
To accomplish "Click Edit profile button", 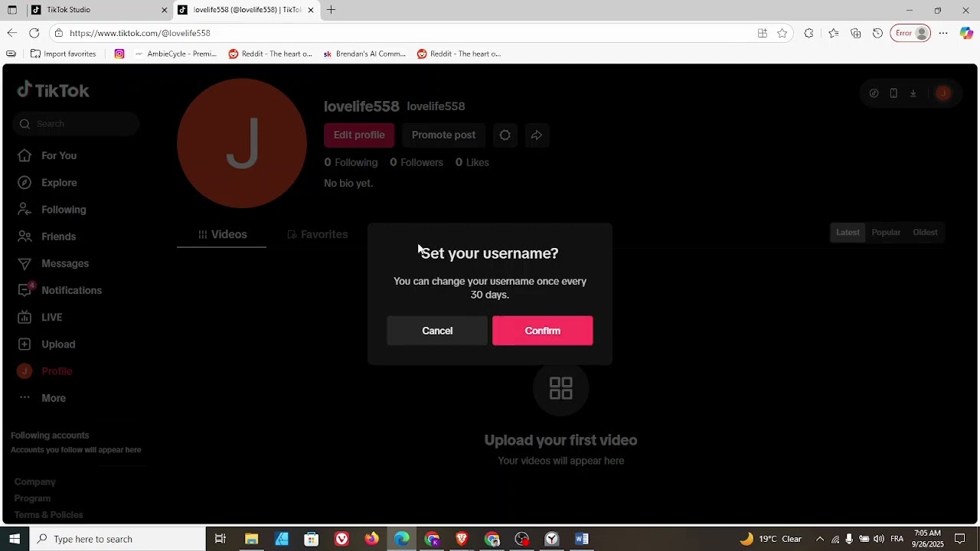I will point(359,135).
